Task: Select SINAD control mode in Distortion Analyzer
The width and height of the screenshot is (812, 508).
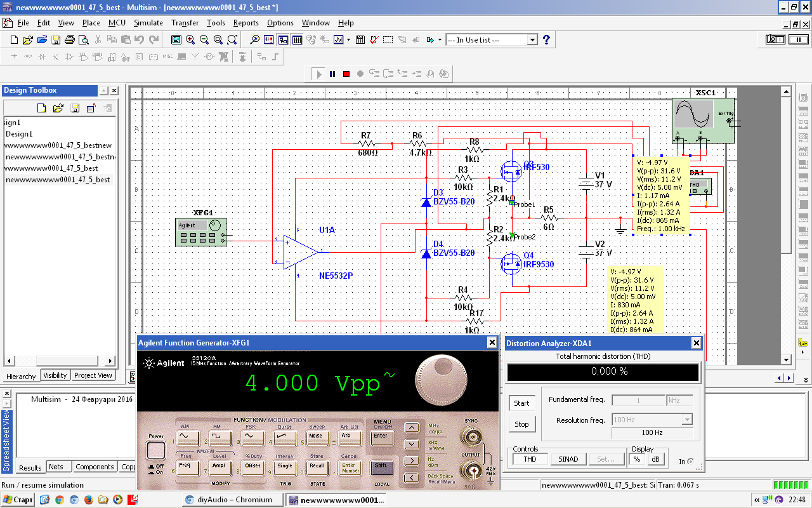Action: [x=568, y=459]
